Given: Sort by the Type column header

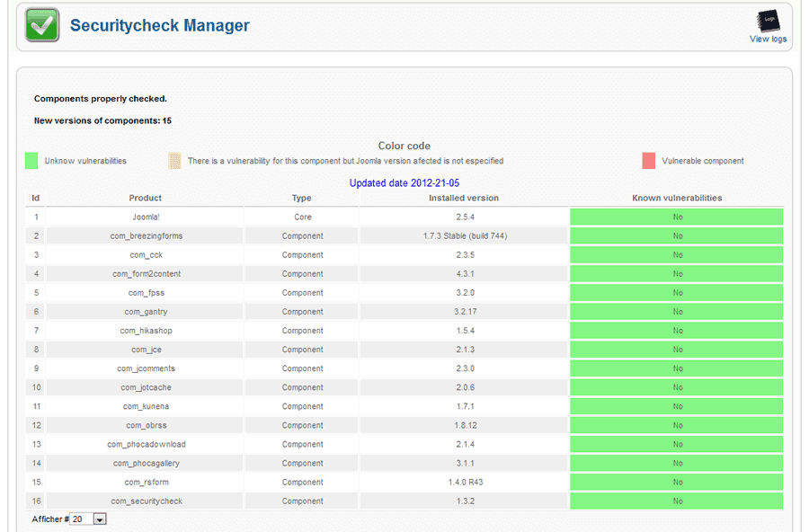Looking at the screenshot, I should pos(302,198).
